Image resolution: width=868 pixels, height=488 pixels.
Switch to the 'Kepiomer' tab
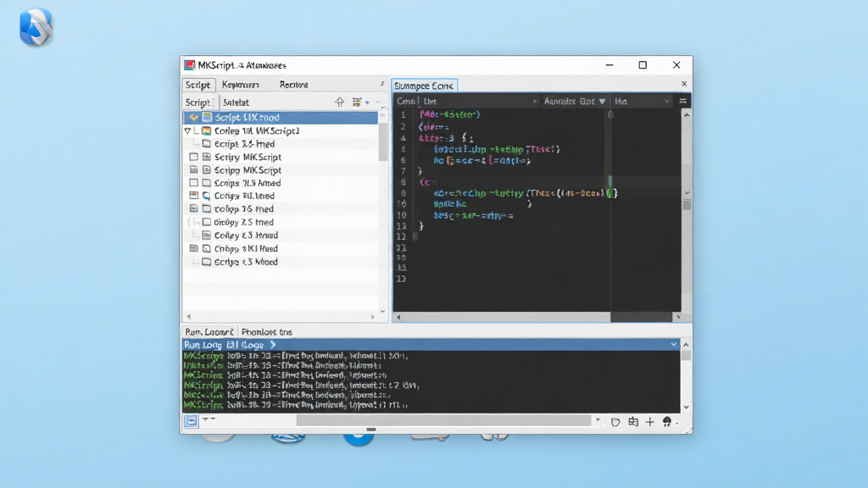[x=240, y=85]
